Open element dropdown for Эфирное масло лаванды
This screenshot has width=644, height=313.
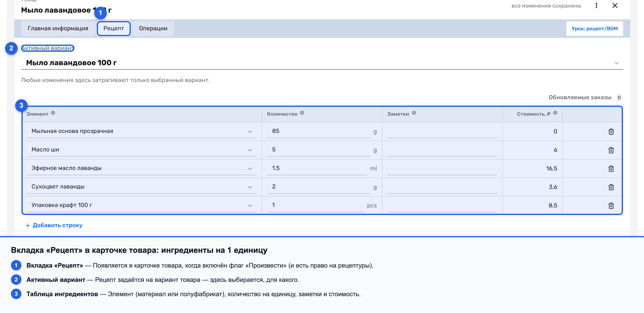pos(249,168)
